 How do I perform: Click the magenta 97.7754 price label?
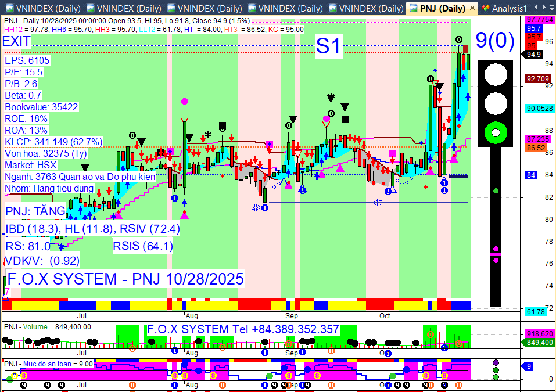point(539,20)
